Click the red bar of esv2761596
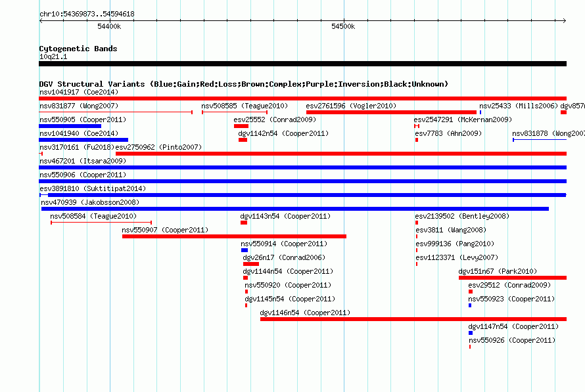Viewport: 585px width, 392px height. pos(391,112)
